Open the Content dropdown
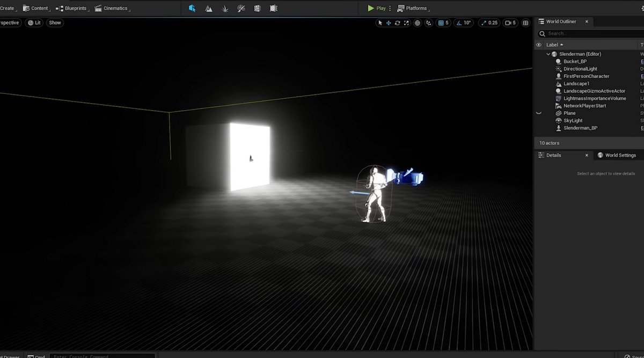The image size is (644, 358). [x=36, y=8]
